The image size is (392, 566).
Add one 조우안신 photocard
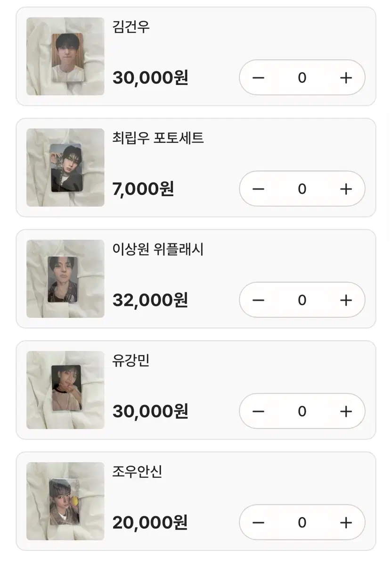(346, 523)
